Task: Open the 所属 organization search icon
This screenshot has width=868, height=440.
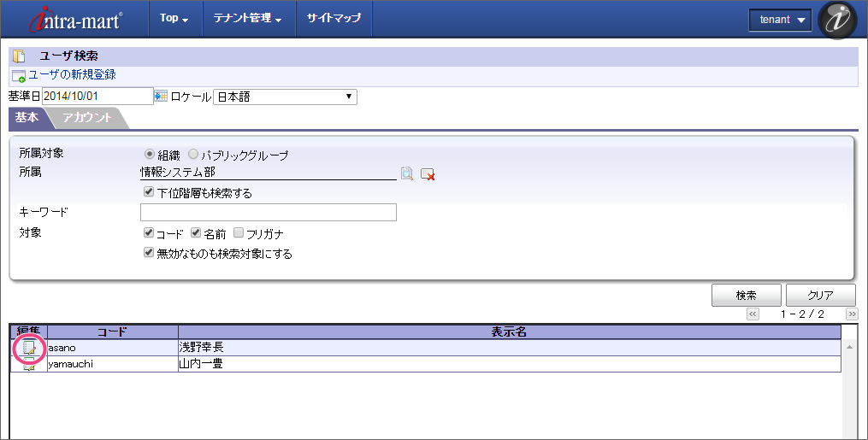Action: pyautogui.click(x=407, y=174)
